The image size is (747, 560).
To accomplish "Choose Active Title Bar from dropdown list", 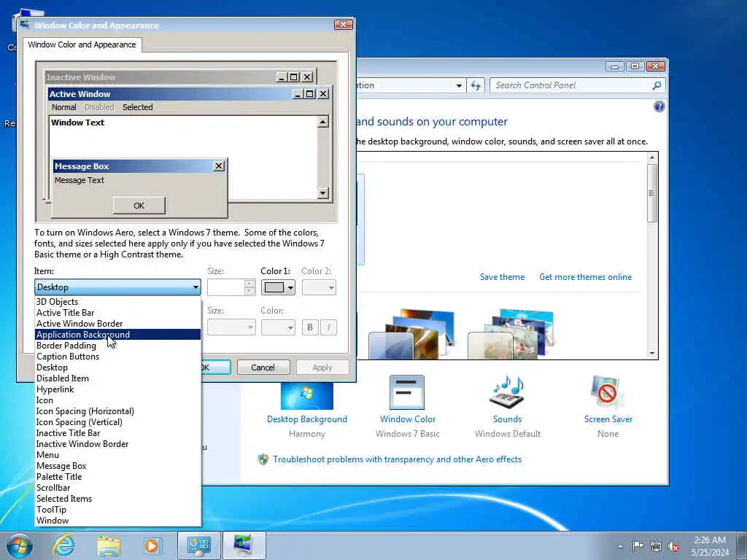I will pos(117,313).
